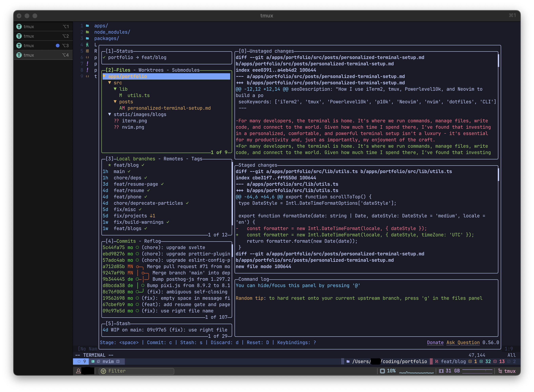Switch to the tmux session with shortcut ⌥2

pos(43,36)
